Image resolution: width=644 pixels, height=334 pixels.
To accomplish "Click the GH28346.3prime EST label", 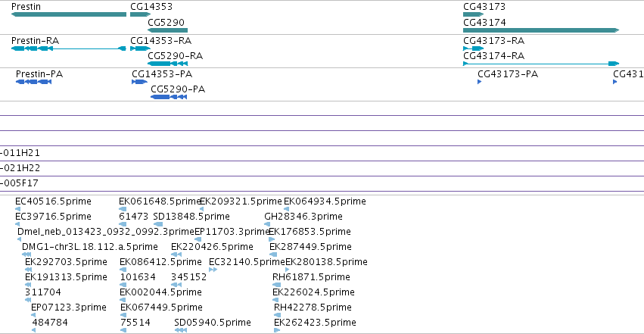I will [x=303, y=216].
